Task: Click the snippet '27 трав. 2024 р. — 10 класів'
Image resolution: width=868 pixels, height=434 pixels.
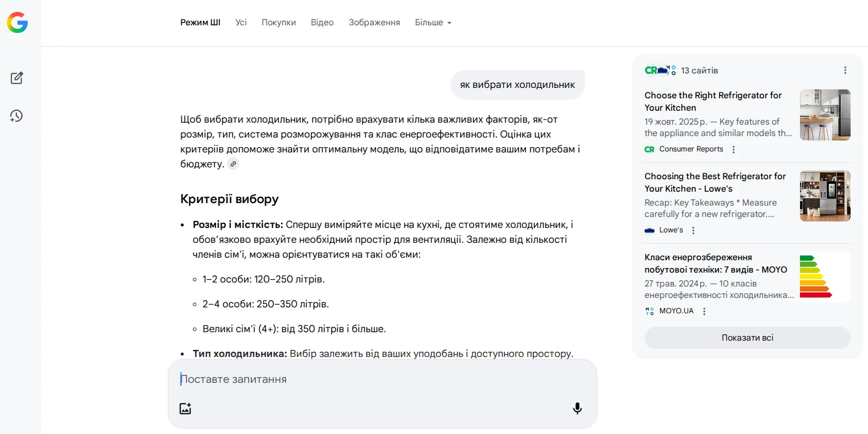Action: [x=701, y=284]
